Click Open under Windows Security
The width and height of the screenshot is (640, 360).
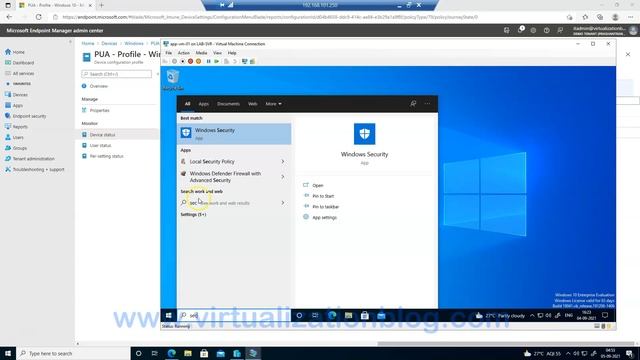click(x=318, y=185)
